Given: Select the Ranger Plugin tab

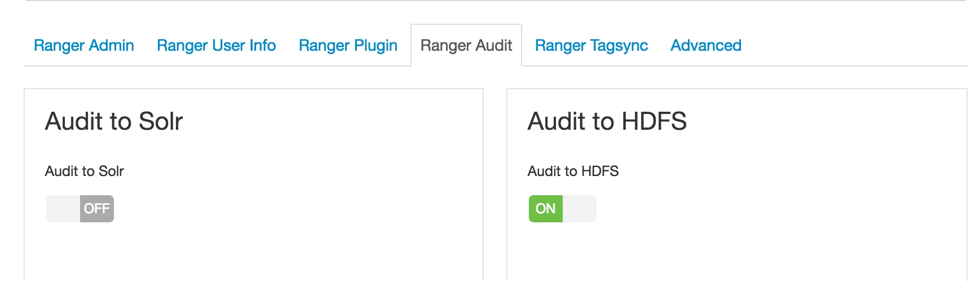Looking at the screenshot, I should click(x=348, y=45).
